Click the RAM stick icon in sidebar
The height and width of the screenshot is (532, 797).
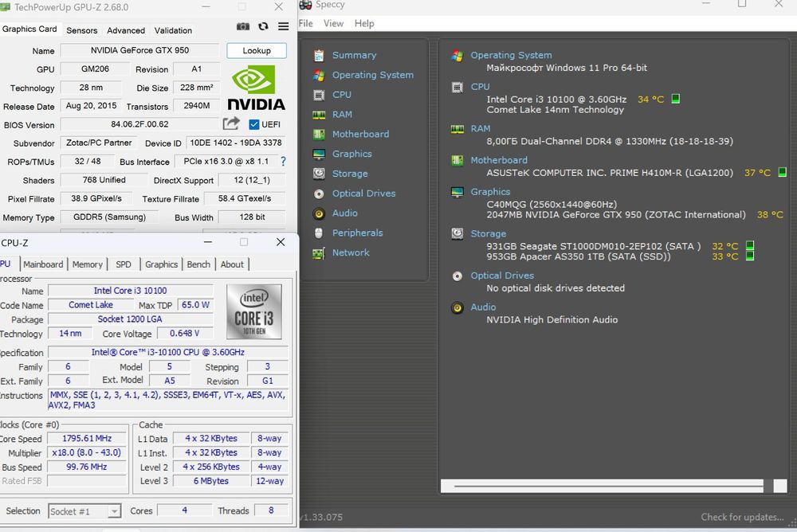tap(319, 115)
